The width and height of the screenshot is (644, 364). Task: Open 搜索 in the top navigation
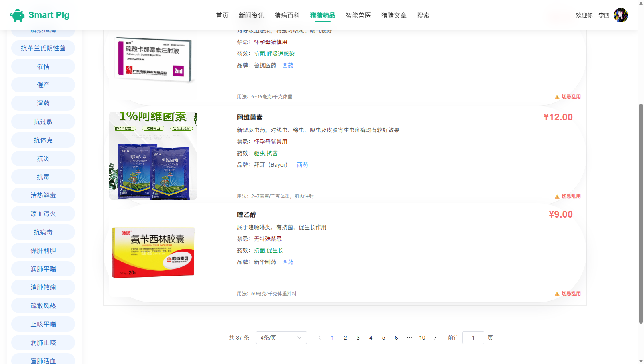423,15
